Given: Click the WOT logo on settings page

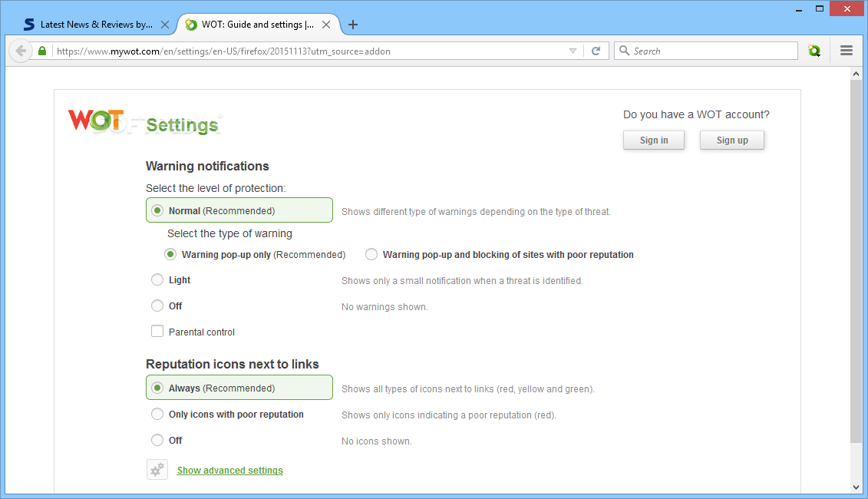Looking at the screenshot, I should pyautogui.click(x=96, y=121).
